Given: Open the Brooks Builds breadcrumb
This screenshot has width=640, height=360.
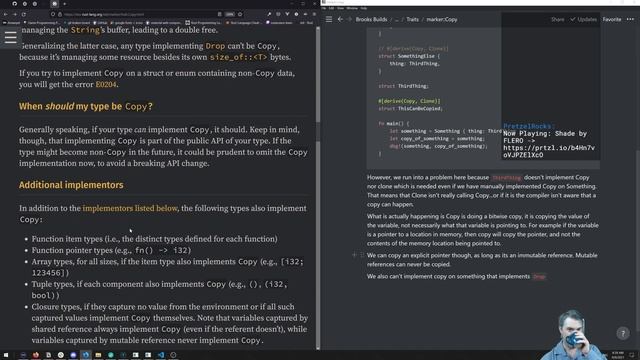Looking at the screenshot, I should click(371, 19).
